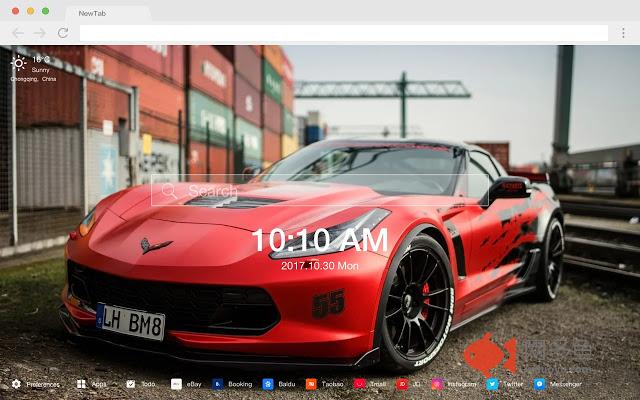
Task: Open the Preferences gear icon
Action: click(x=16, y=384)
